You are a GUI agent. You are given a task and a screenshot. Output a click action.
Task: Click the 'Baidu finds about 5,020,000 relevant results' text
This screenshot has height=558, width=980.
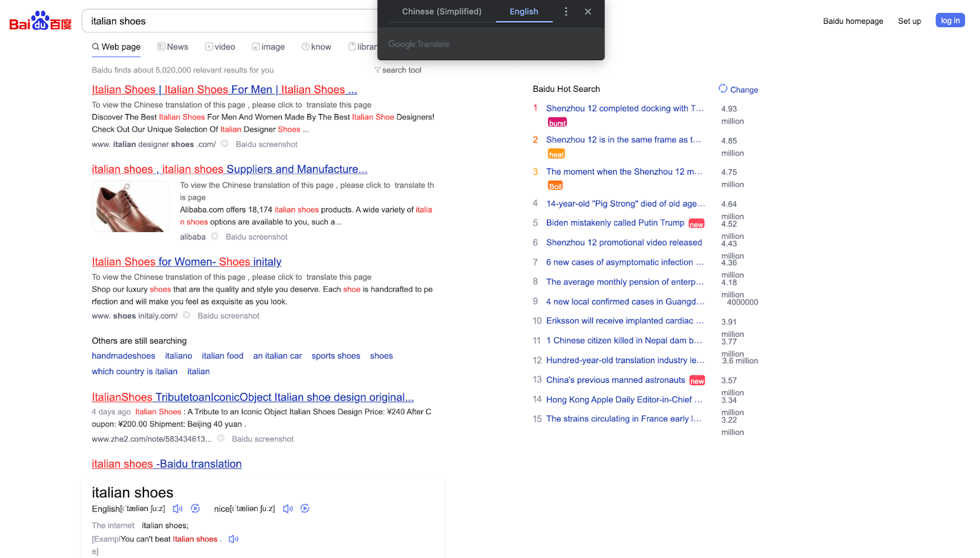coord(183,70)
